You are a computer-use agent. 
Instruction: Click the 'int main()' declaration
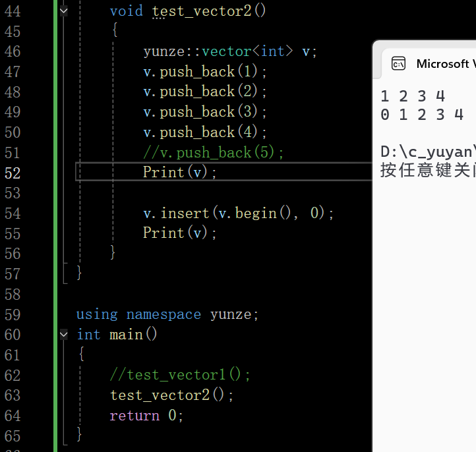tap(117, 335)
